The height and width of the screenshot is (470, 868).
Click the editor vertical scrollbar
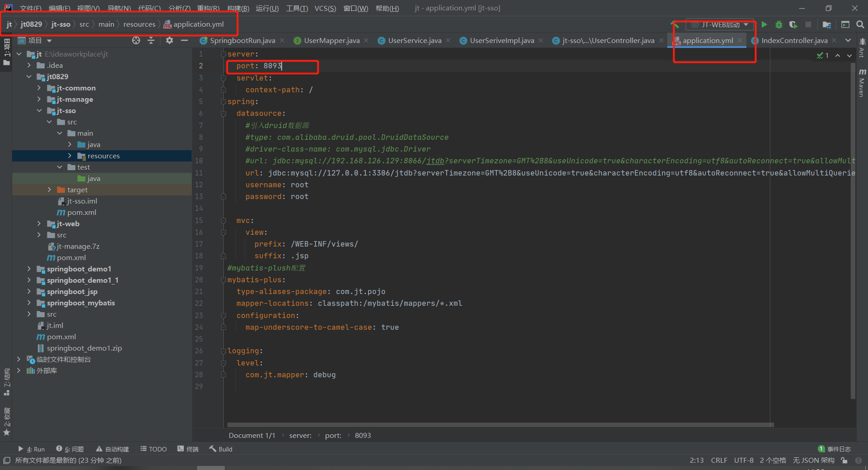click(853, 231)
